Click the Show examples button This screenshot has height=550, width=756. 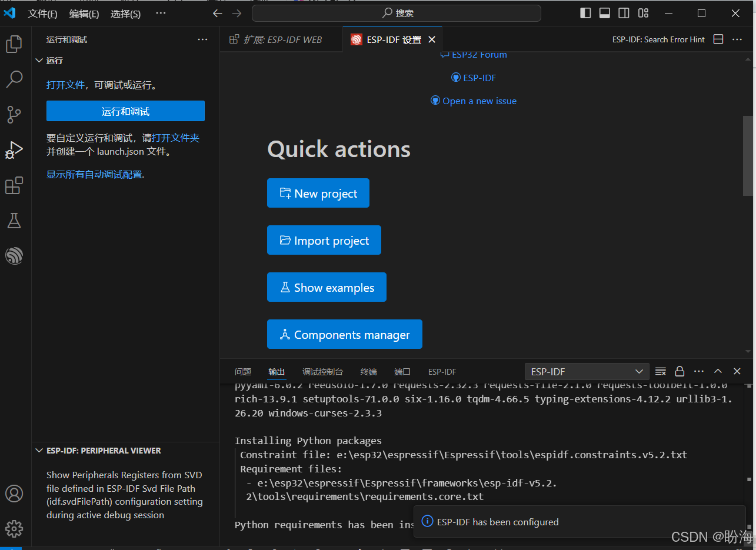tap(327, 287)
